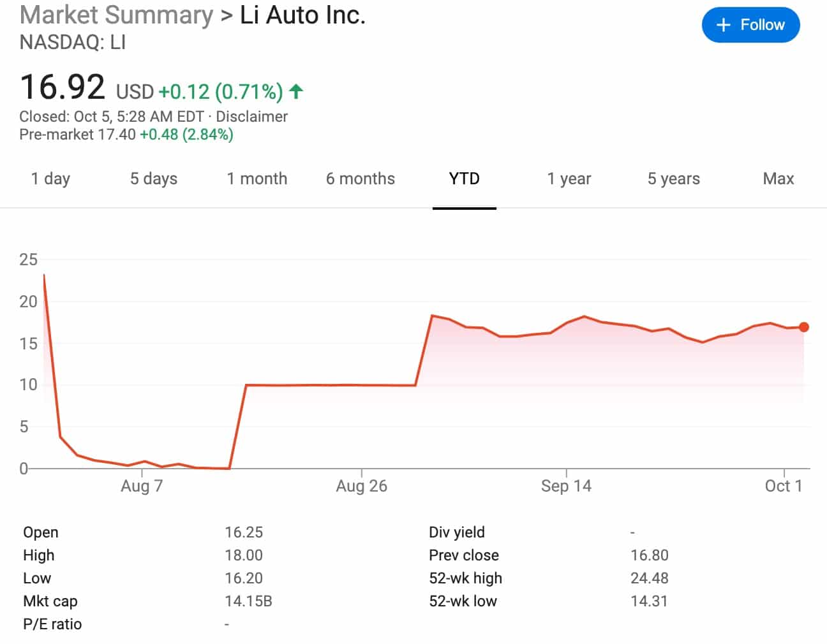Click the Follow button for Li Auto
This screenshot has height=644, width=827.
click(x=751, y=25)
